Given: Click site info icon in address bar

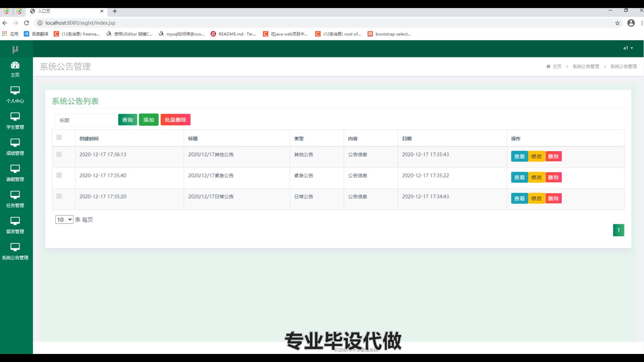Looking at the screenshot, I should (40, 23).
